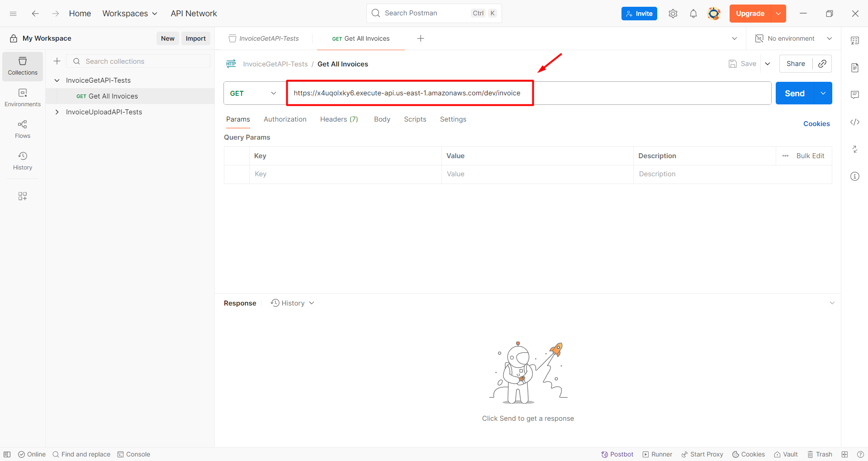Screen dimensions: 868x461
Task: Open Postbot from the status bar
Action: 617,454
